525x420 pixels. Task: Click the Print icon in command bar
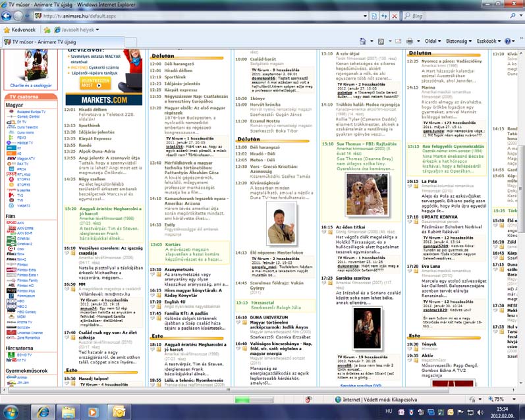click(410, 41)
